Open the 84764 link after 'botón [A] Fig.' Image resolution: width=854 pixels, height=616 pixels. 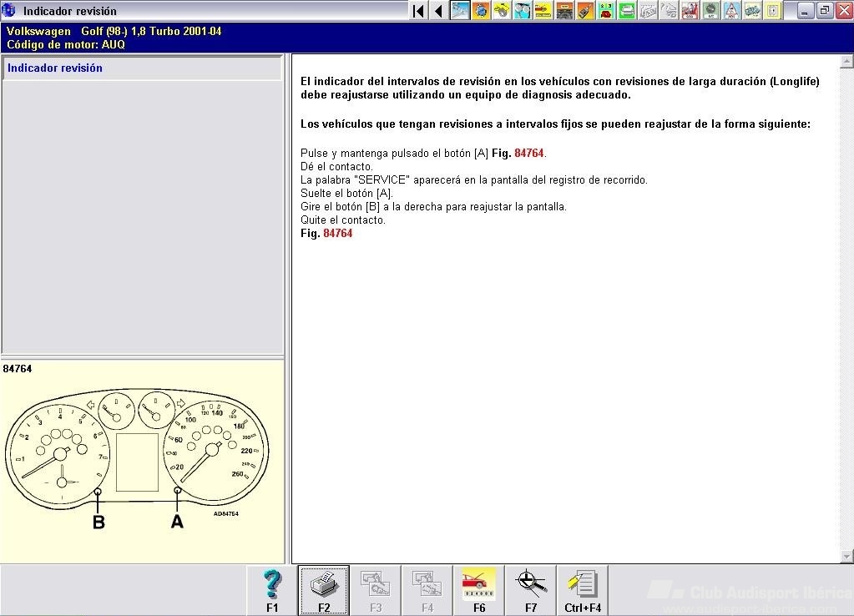(529, 154)
